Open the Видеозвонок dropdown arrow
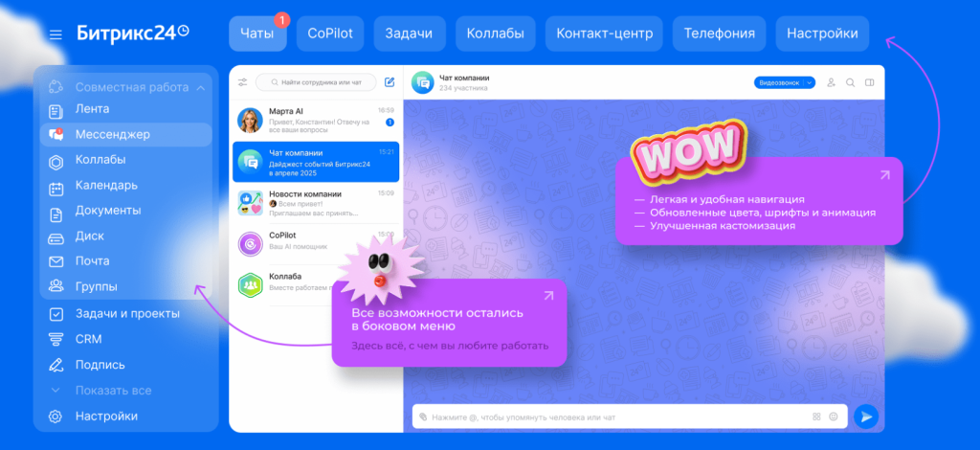Image resolution: width=980 pixels, height=450 pixels. pyautogui.click(x=810, y=82)
